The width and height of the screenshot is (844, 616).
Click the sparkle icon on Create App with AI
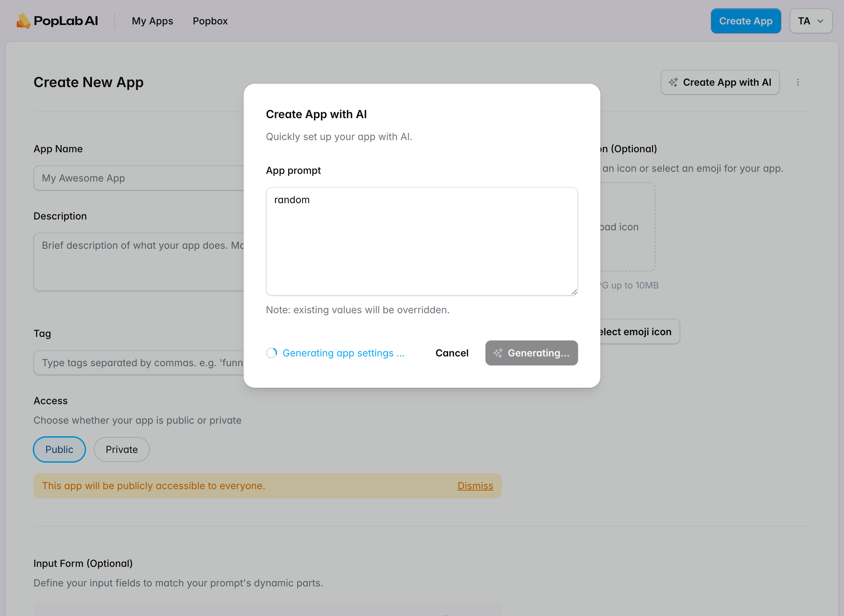[x=673, y=83]
